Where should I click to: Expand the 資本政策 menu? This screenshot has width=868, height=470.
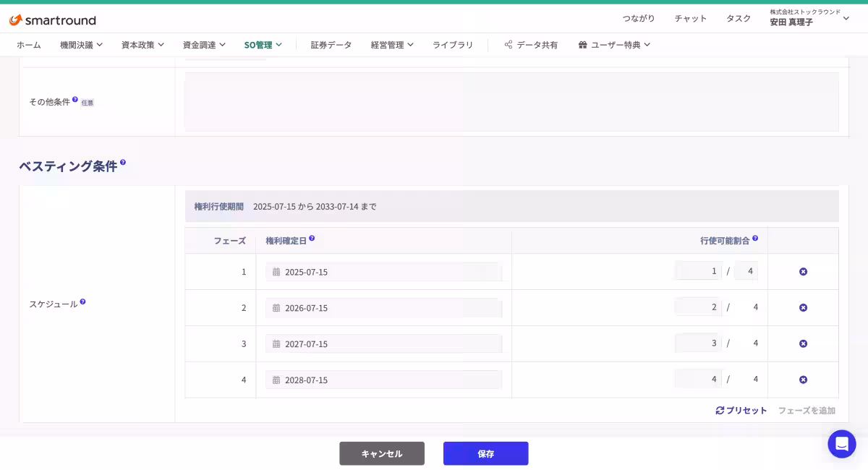tap(142, 45)
